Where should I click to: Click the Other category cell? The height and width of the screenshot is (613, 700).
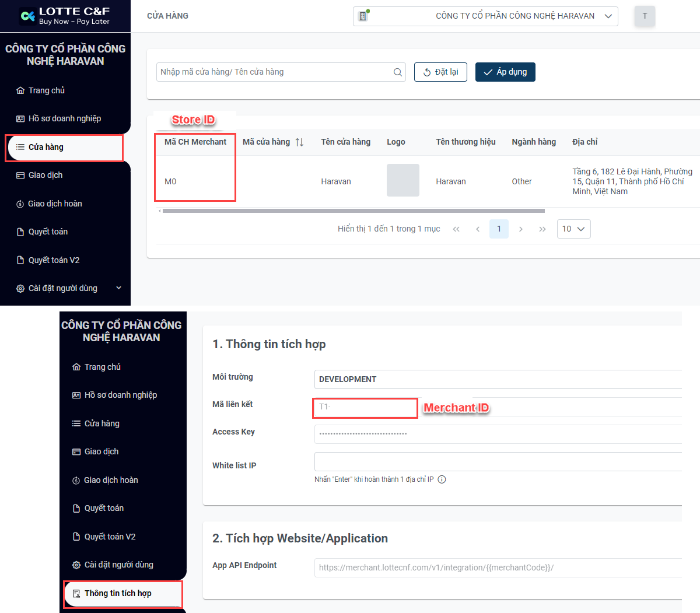tap(521, 181)
